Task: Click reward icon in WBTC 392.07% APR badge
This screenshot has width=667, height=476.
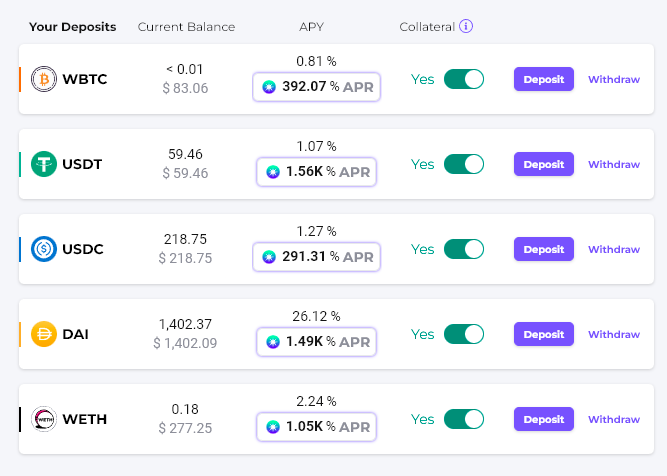Action: 269,87
